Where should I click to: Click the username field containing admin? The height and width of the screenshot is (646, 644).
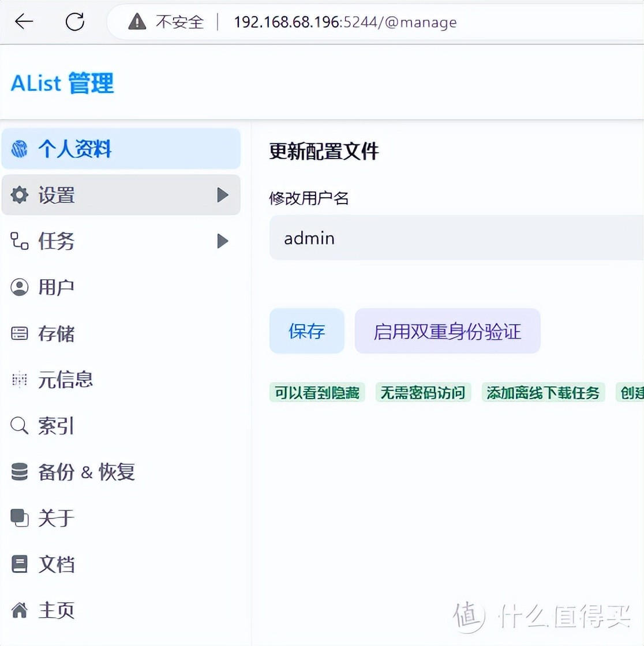click(456, 238)
